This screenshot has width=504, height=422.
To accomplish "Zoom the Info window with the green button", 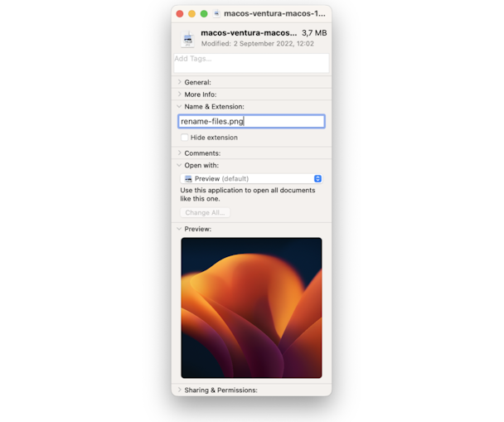I will [204, 14].
